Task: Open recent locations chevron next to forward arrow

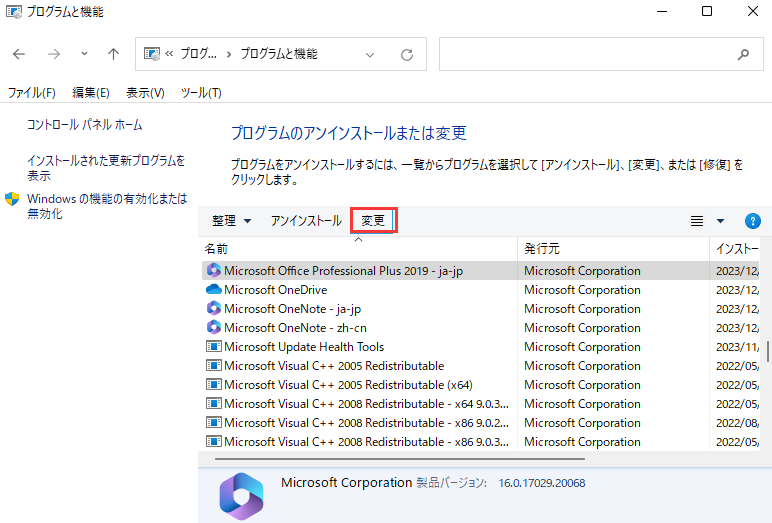Action: pos(84,54)
